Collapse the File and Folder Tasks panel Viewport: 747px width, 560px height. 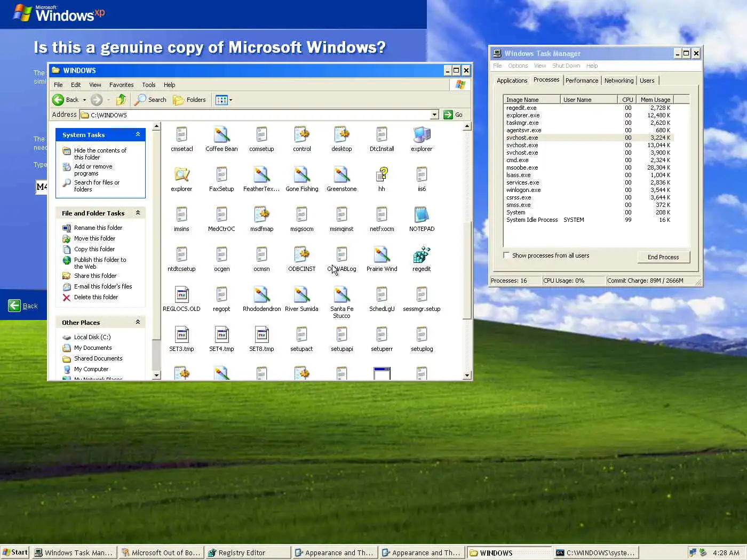138,213
